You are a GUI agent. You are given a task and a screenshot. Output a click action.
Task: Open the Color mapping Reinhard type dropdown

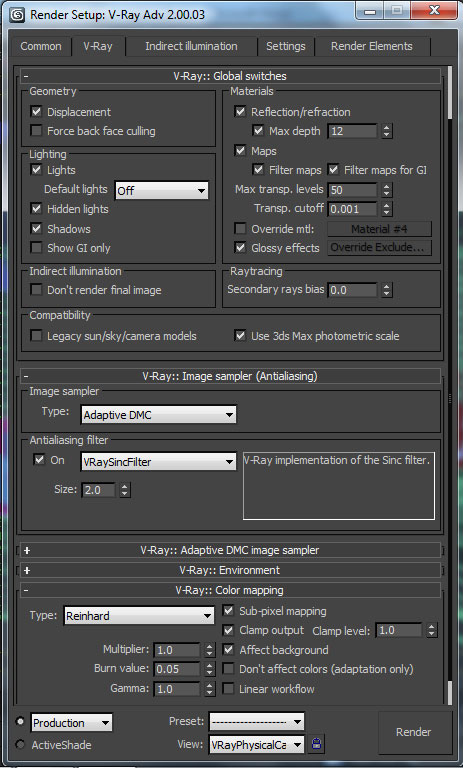point(139,616)
